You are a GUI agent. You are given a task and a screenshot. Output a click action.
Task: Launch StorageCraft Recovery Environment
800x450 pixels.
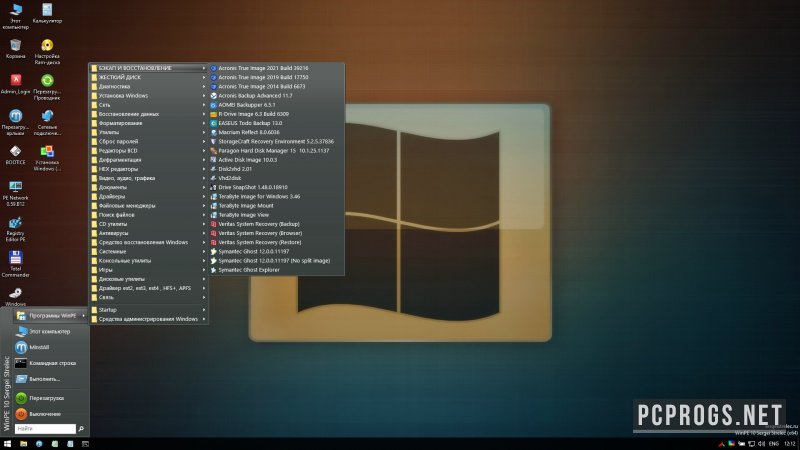276,141
